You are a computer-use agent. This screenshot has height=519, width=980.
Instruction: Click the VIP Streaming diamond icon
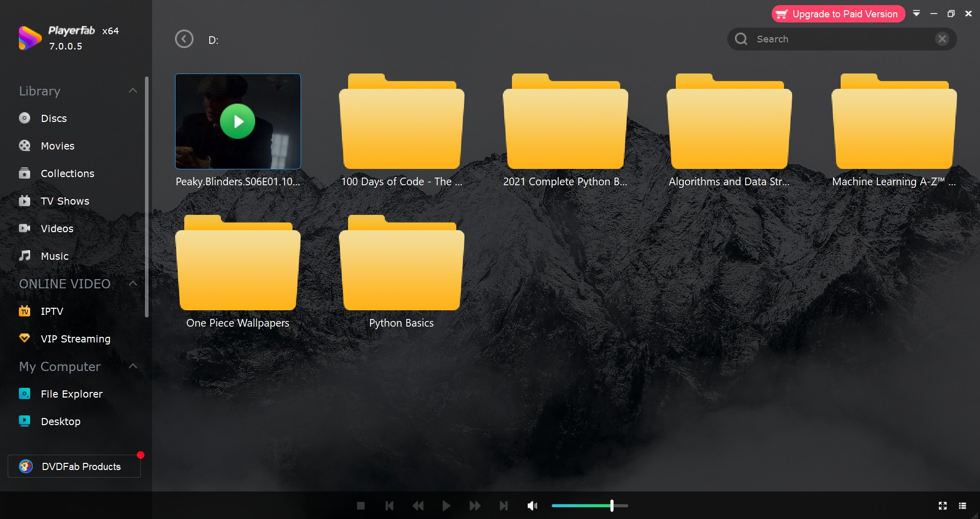[x=24, y=338]
